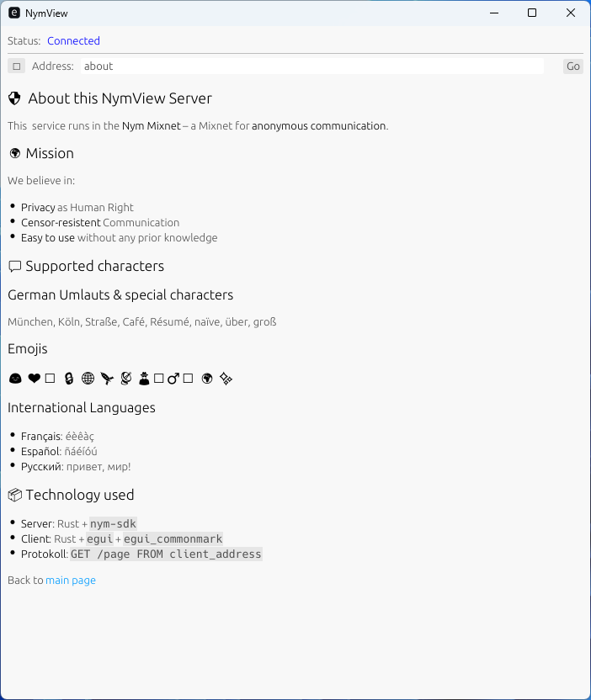Click the shield icon beside About heading
Screen dimensions: 591x700
[x=14, y=98]
